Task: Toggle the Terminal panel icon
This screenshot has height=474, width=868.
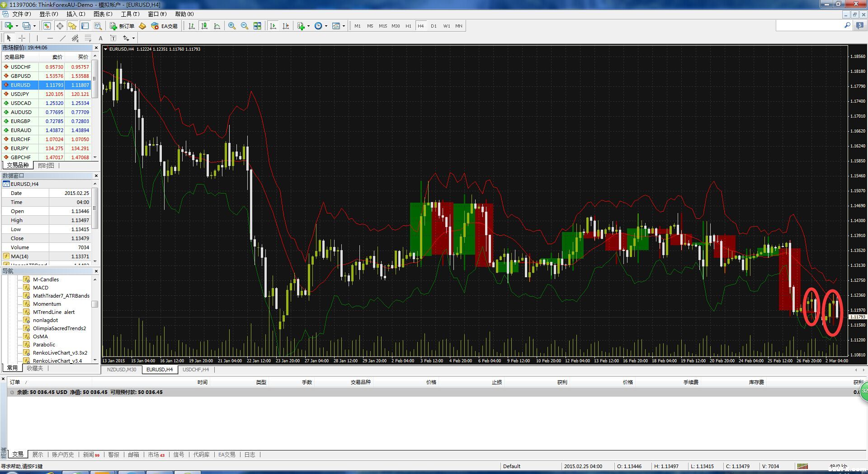Action: (x=85, y=26)
